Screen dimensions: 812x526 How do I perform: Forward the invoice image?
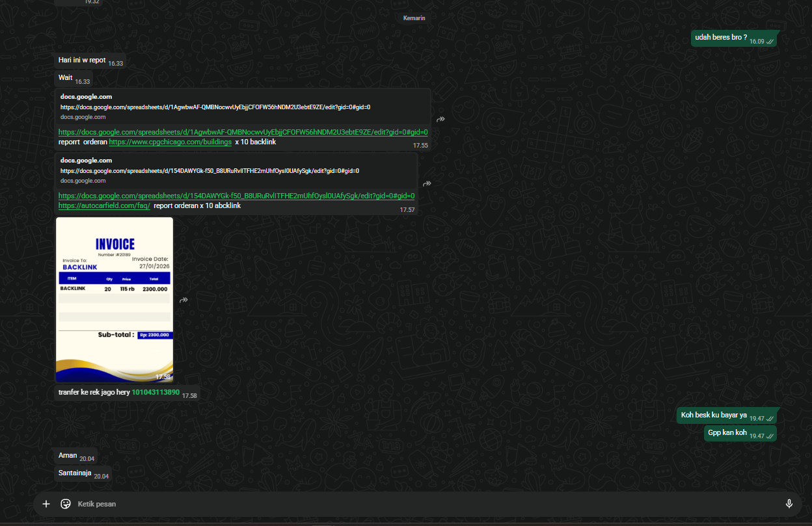[184, 300]
